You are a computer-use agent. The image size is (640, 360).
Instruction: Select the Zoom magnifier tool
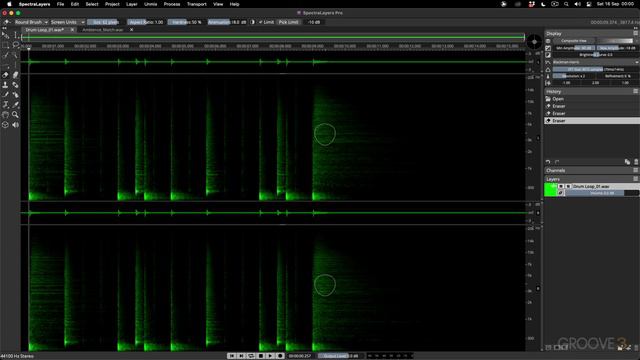coord(15,115)
